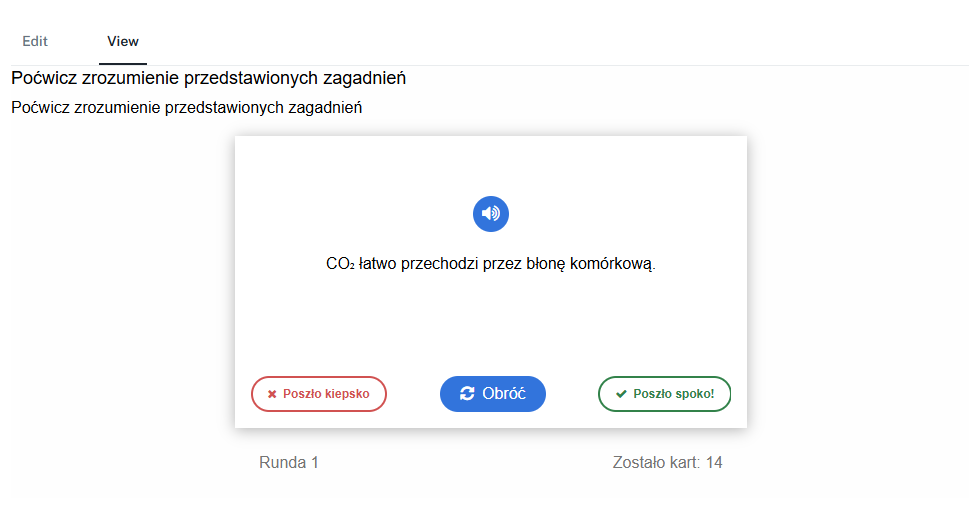Screen dimensions: 969x523
Task: Flip the card with the Obróć button
Action: coord(493,394)
